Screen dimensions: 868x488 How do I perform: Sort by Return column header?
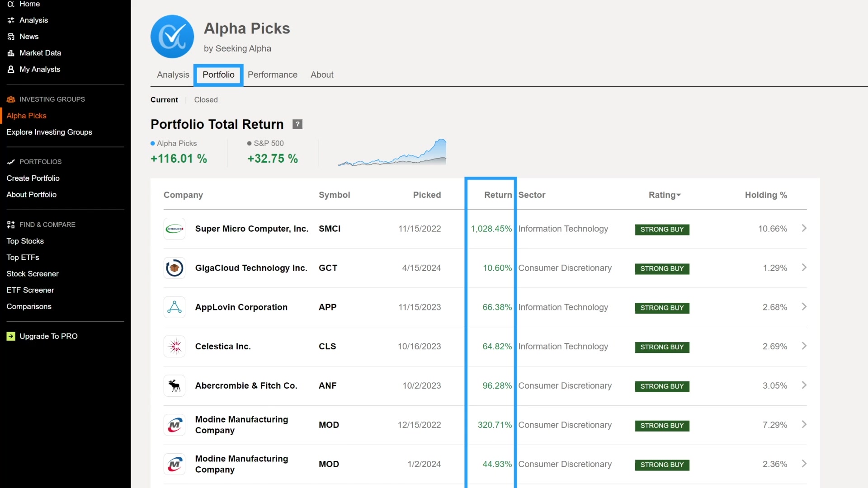click(x=498, y=195)
